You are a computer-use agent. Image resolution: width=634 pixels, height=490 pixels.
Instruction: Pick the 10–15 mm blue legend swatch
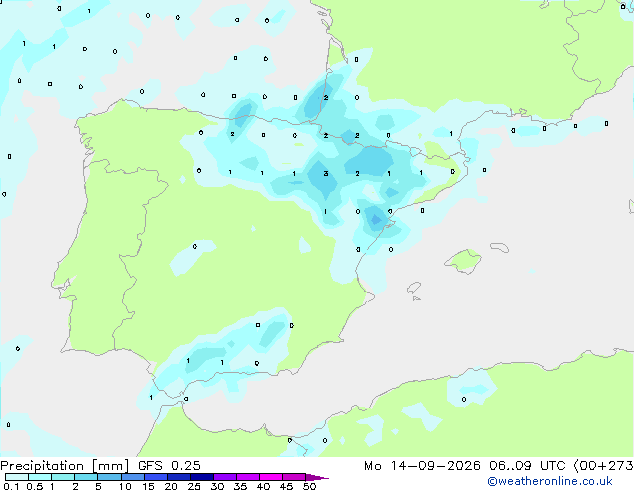pos(132,477)
